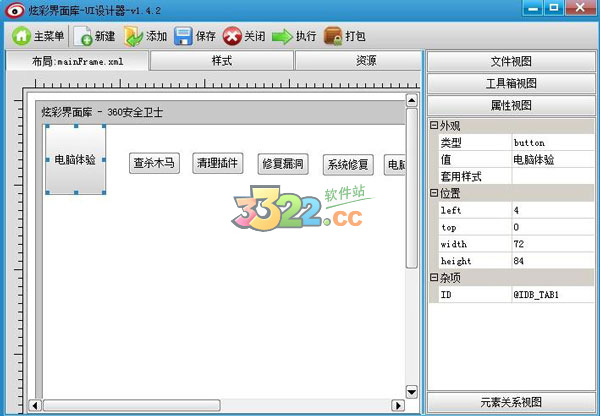Minimize the UI designer window
The image size is (600, 416).
(533, 8)
